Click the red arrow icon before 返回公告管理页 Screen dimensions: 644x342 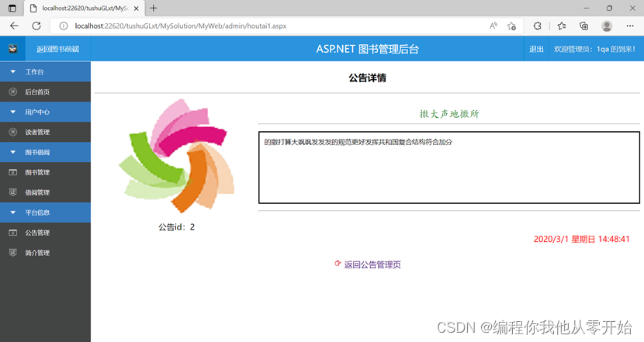[x=338, y=264]
